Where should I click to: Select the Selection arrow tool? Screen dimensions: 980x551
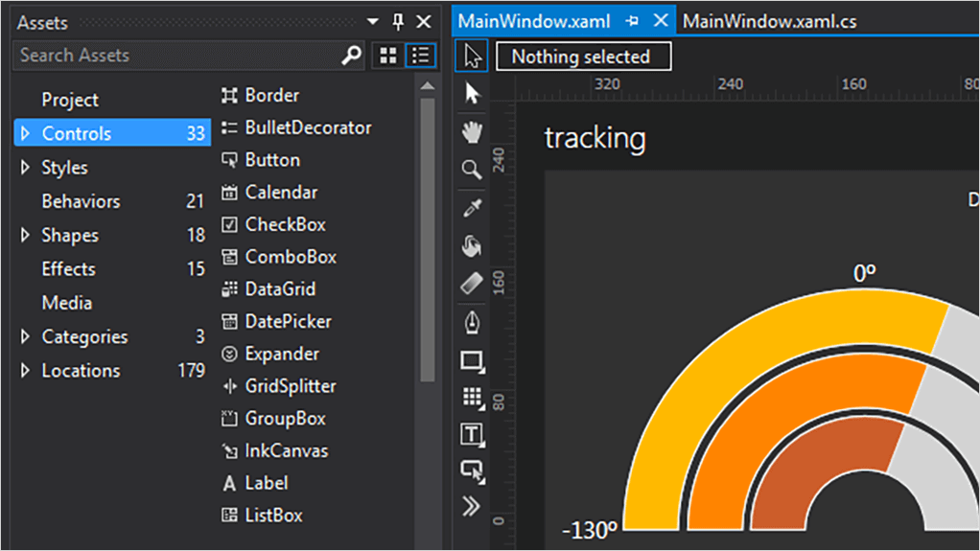coord(471,57)
